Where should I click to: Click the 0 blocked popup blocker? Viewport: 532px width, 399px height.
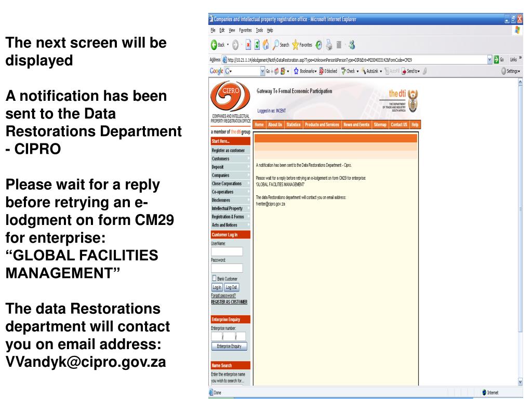[x=328, y=71]
